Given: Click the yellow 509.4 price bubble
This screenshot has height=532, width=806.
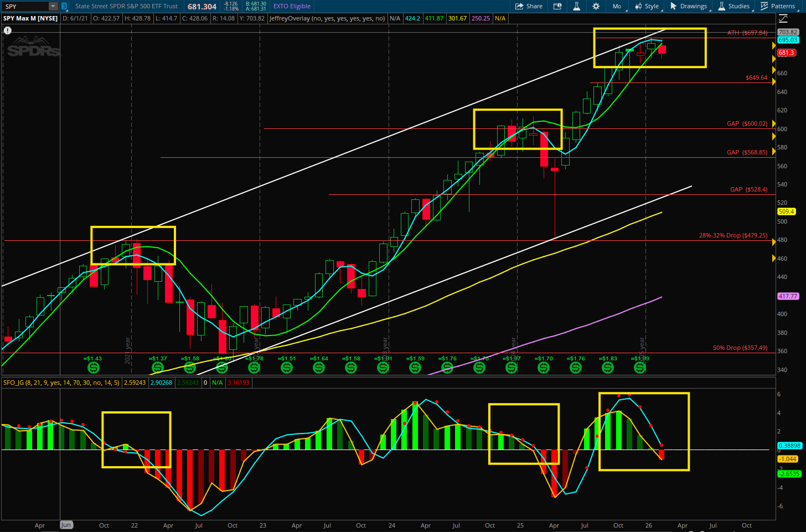Looking at the screenshot, I should [x=786, y=211].
